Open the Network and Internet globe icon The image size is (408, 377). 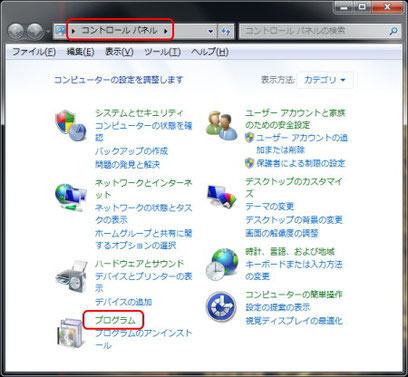point(71,197)
